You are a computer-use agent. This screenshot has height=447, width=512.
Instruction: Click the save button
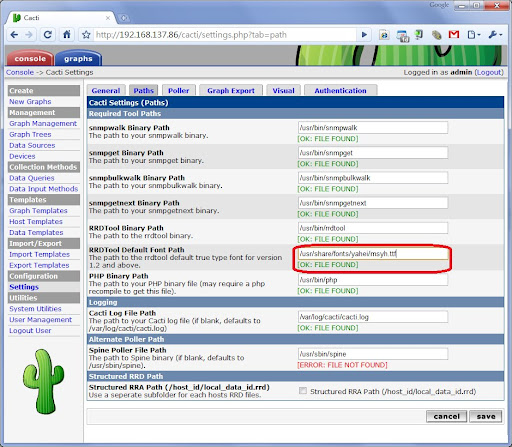485,416
